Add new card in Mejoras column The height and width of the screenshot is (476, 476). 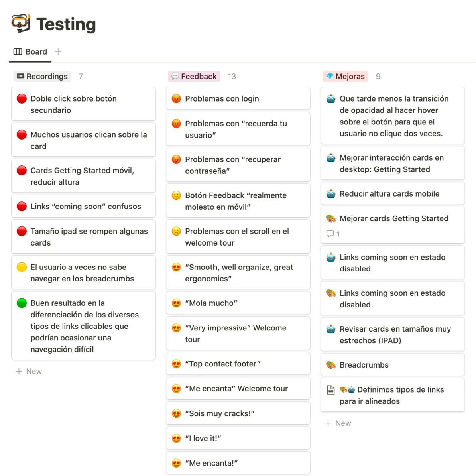click(x=338, y=423)
